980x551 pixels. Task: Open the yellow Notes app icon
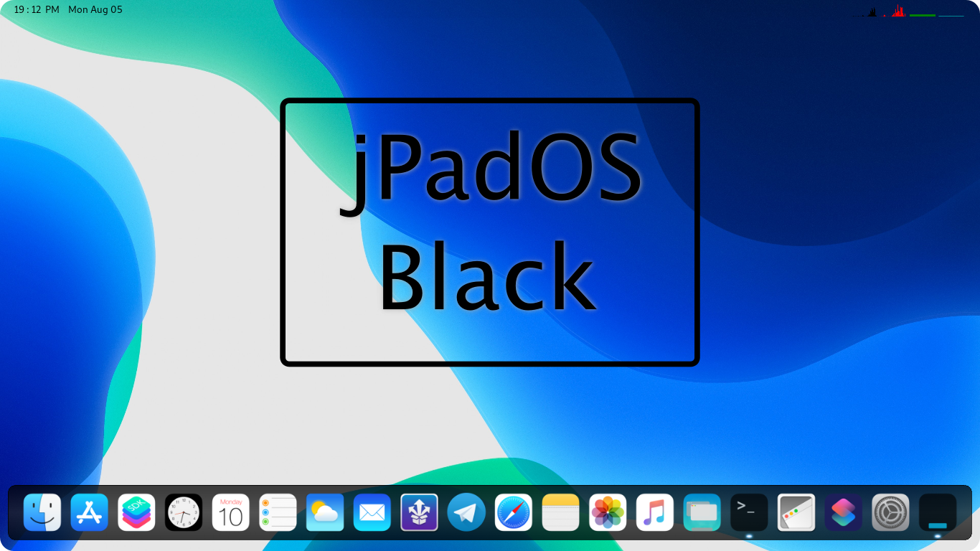pyautogui.click(x=561, y=512)
